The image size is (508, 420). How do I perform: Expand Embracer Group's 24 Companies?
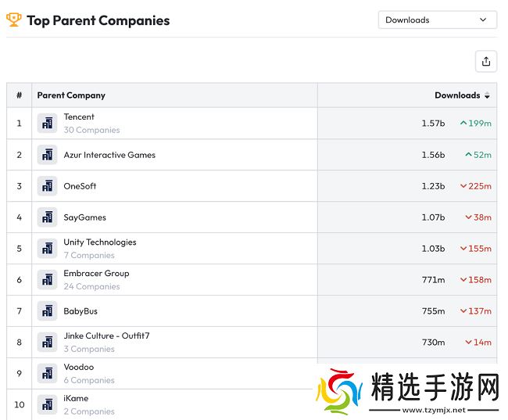tap(91, 286)
